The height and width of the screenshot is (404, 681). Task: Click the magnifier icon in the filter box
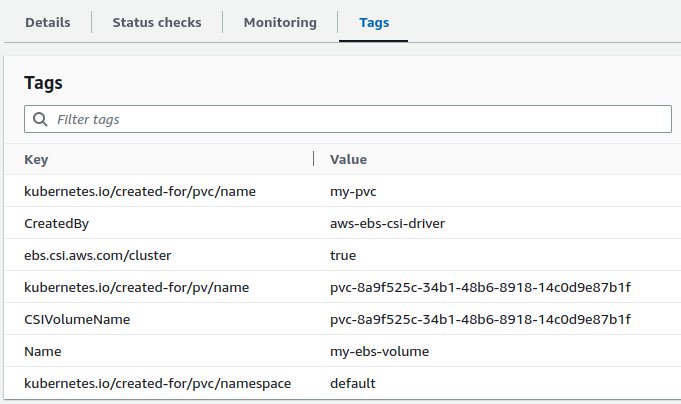40,119
